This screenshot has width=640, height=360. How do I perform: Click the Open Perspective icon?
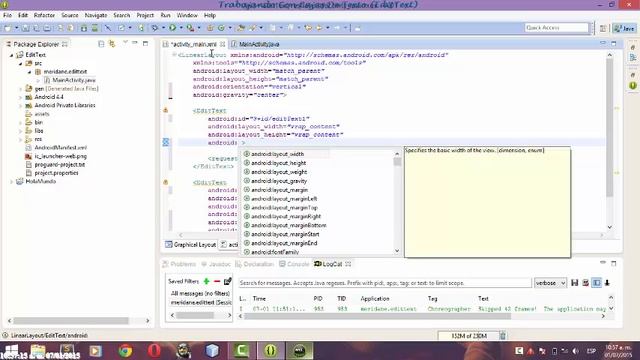[603, 28]
